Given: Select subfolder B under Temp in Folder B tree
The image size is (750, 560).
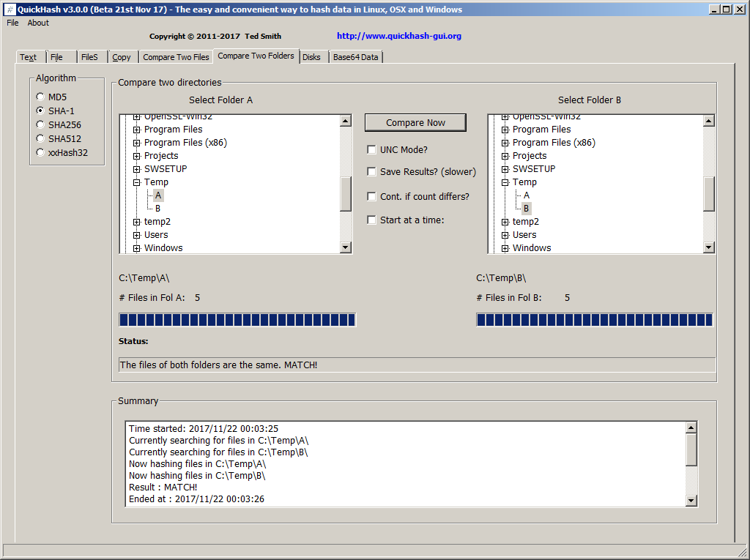Looking at the screenshot, I should pos(526,209).
